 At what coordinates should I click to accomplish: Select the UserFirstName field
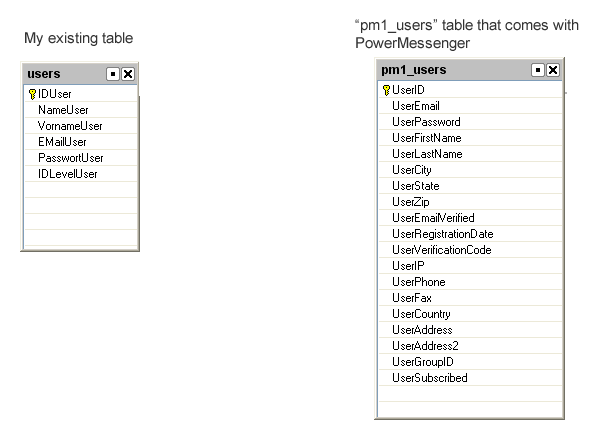(470, 138)
